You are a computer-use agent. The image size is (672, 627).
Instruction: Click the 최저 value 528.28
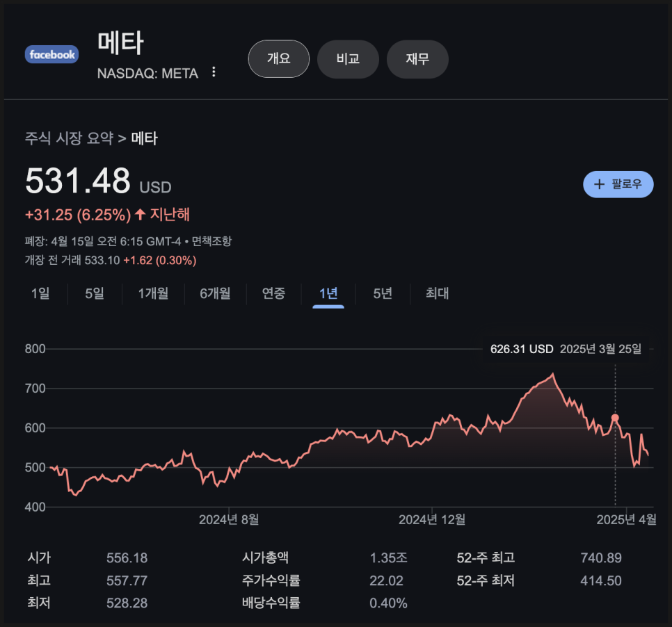tap(127, 603)
